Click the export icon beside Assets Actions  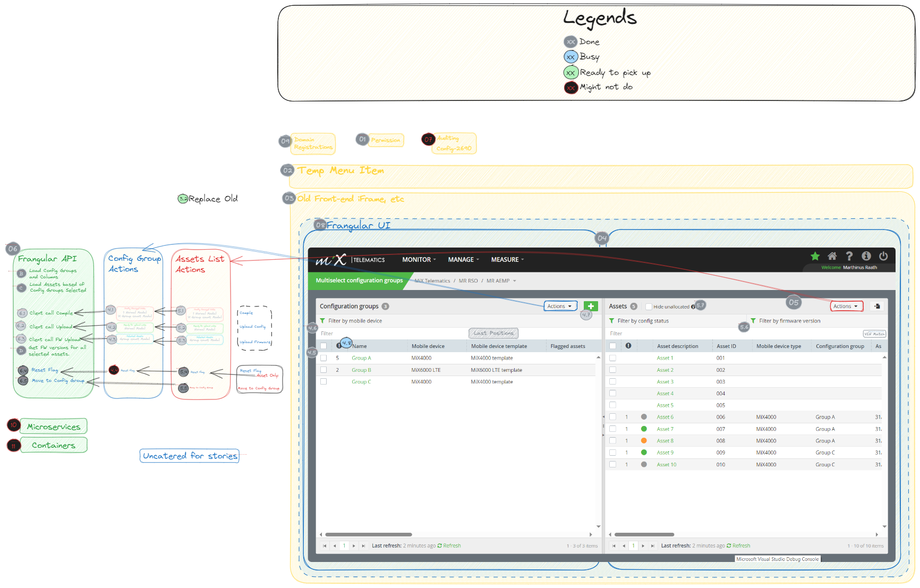[x=877, y=306]
